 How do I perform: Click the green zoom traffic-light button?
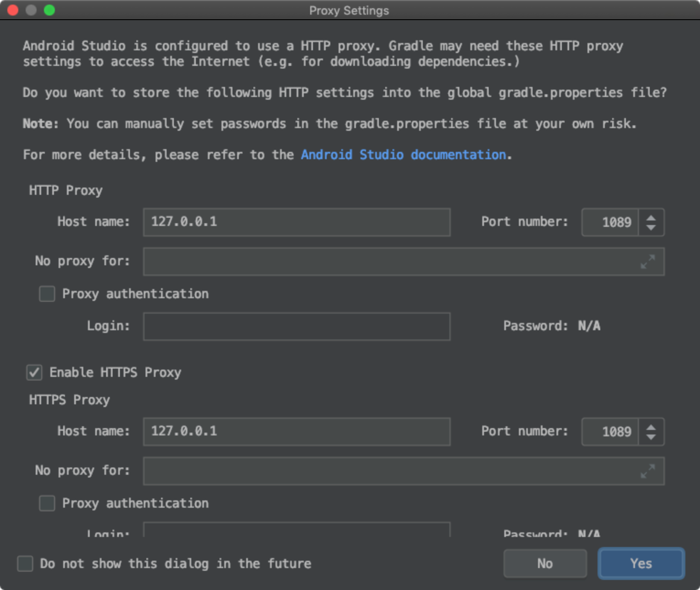pyautogui.click(x=49, y=10)
